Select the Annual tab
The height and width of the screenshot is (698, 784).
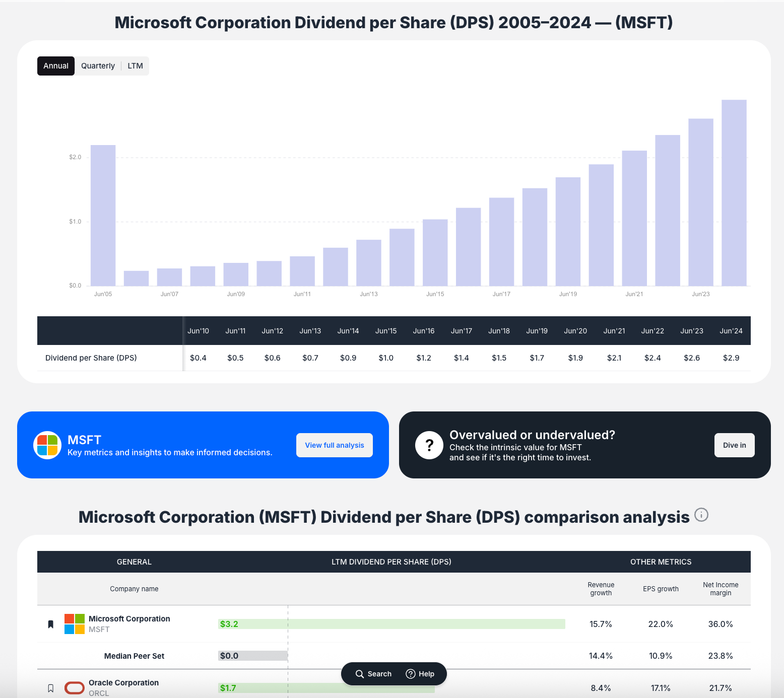(x=56, y=66)
